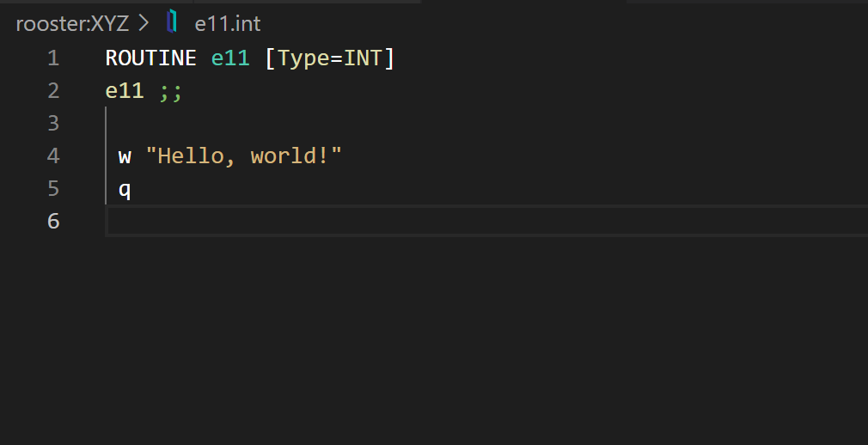Click the routine name e11 on line 1
The image size is (868, 445).
(229, 58)
